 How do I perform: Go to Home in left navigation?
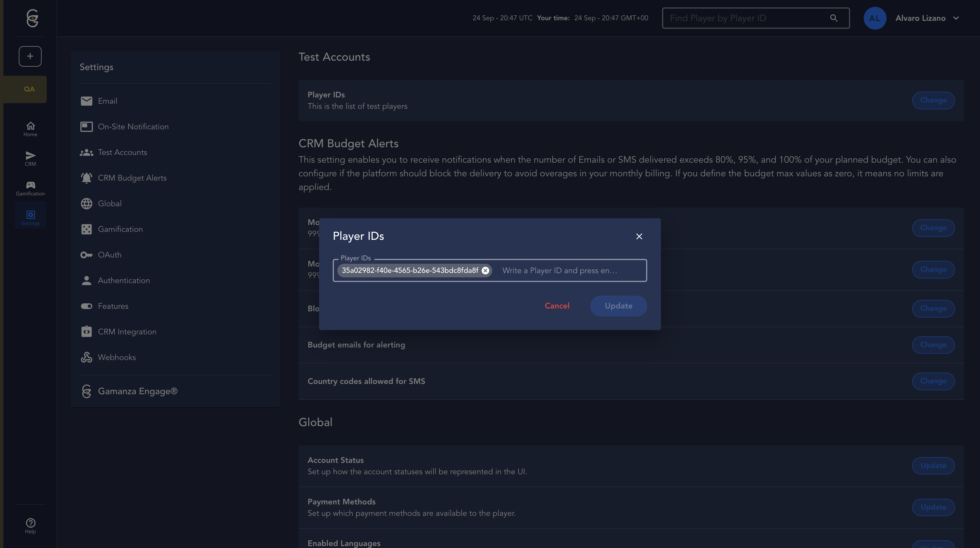[30, 129]
